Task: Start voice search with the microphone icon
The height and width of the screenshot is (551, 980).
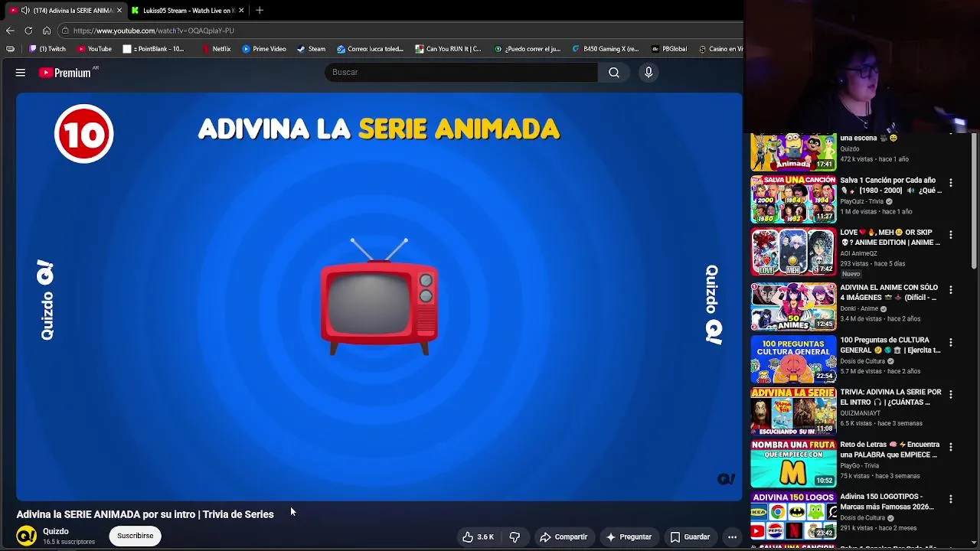Action: (648, 72)
